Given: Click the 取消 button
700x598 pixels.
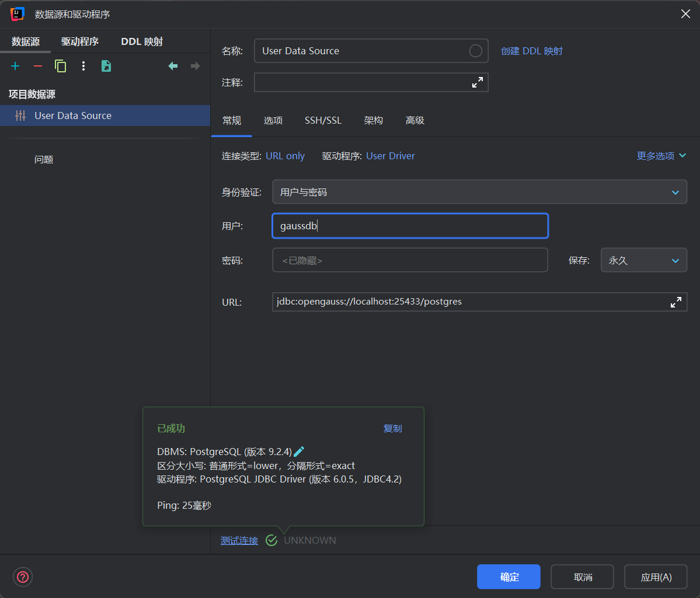Looking at the screenshot, I should click(x=583, y=577).
